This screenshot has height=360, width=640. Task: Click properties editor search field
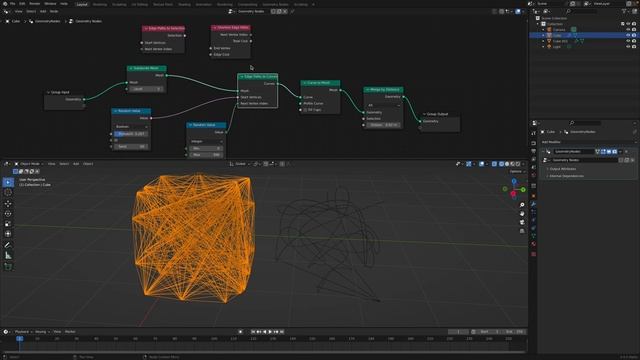(584, 123)
